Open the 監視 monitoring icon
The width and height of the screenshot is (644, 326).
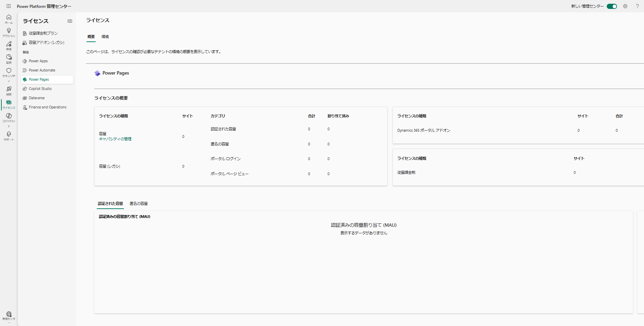(9, 59)
